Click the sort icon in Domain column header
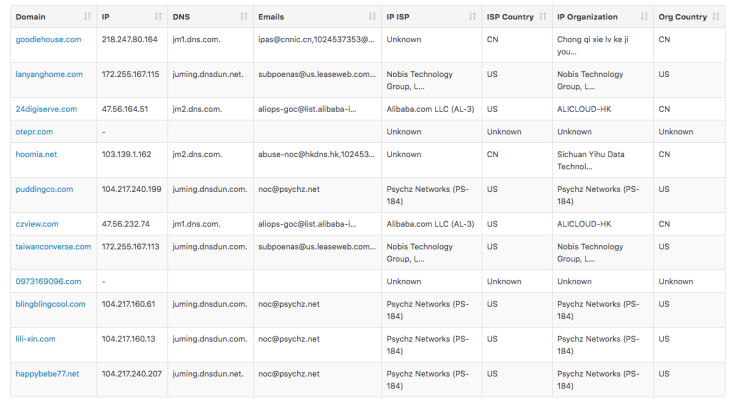 click(87, 17)
